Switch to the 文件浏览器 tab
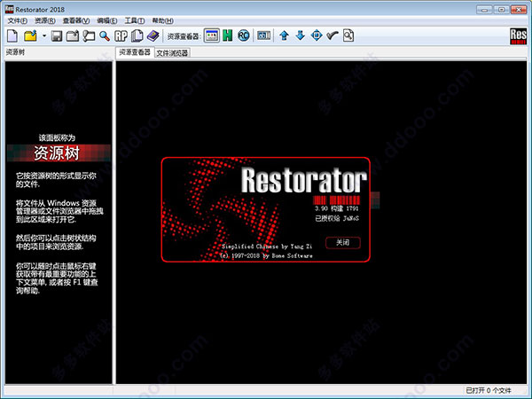Viewport: 532px width, 399px height. click(172, 53)
